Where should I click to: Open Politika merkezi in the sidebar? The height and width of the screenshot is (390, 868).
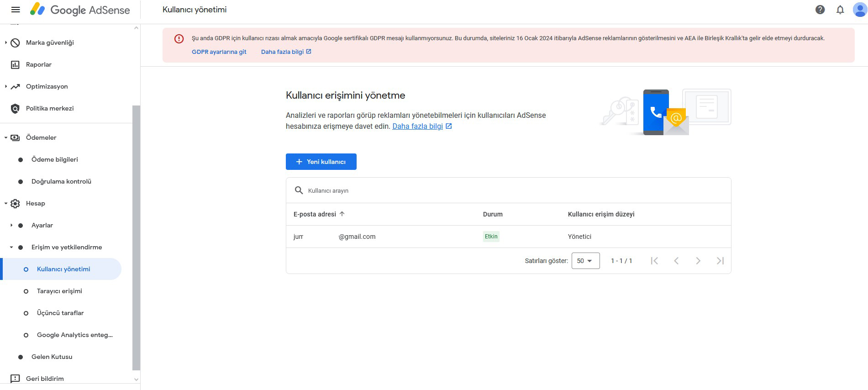pos(50,108)
